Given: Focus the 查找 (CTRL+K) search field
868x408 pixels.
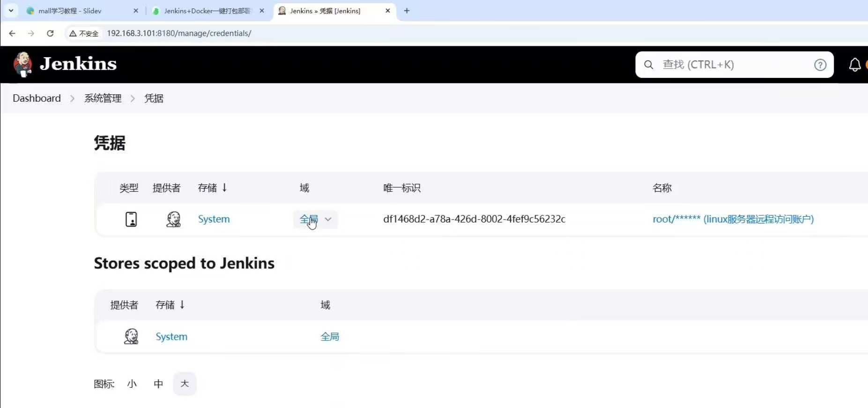Looking at the screenshot, I should click(x=734, y=65).
